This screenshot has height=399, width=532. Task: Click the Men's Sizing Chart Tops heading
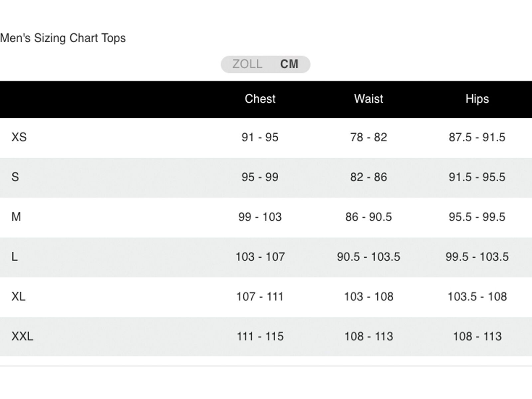(63, 38)
